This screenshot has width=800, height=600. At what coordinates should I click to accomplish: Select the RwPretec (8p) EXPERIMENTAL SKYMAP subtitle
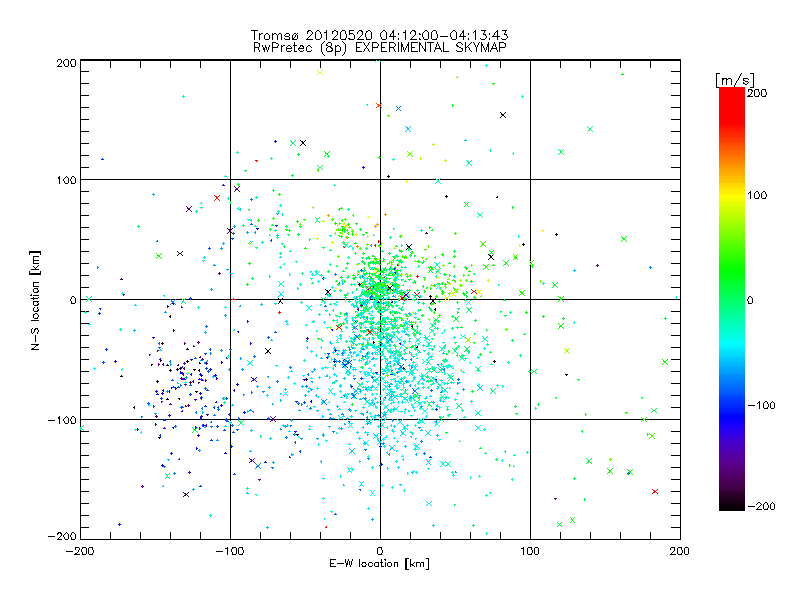click(380, 48)
